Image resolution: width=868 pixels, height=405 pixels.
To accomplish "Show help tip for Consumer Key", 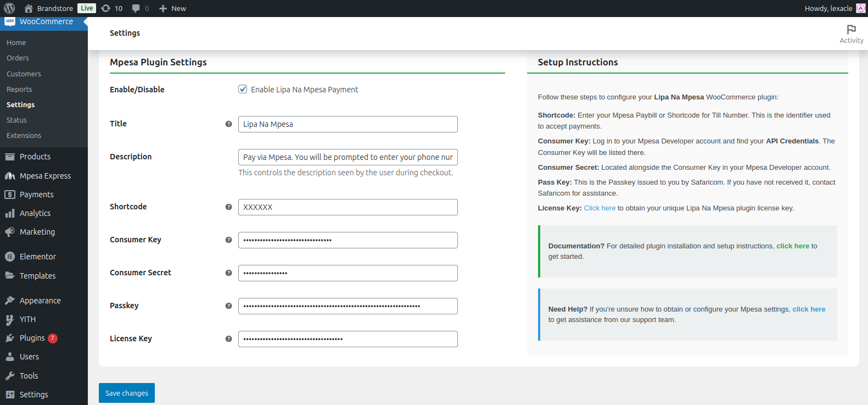I will coord(228,240).
